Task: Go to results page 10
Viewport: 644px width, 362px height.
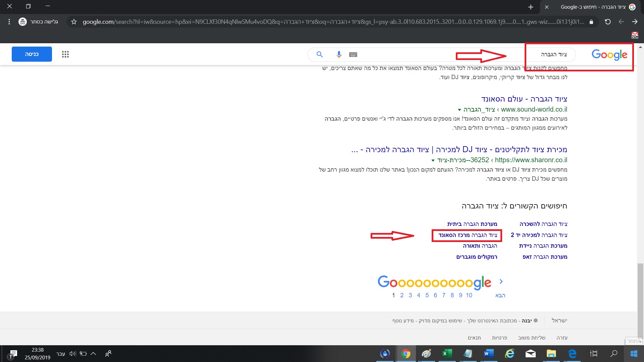Action: 469,295
